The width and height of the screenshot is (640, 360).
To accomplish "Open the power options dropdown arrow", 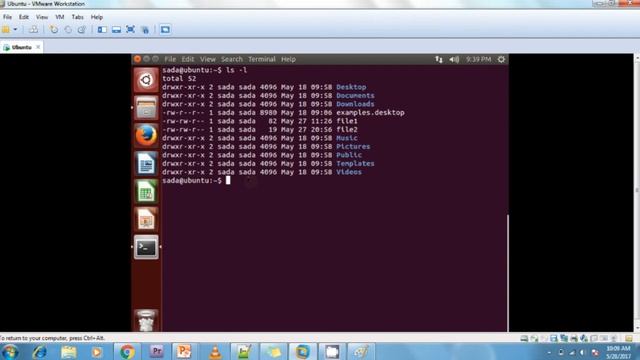I will point(15,29).
